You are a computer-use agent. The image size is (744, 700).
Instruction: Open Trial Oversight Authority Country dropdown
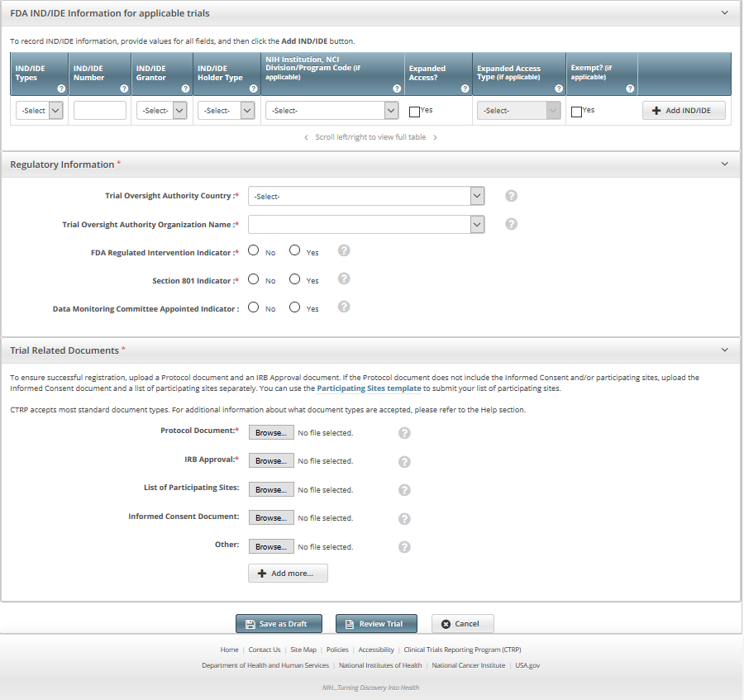click(x=366, y=196)
